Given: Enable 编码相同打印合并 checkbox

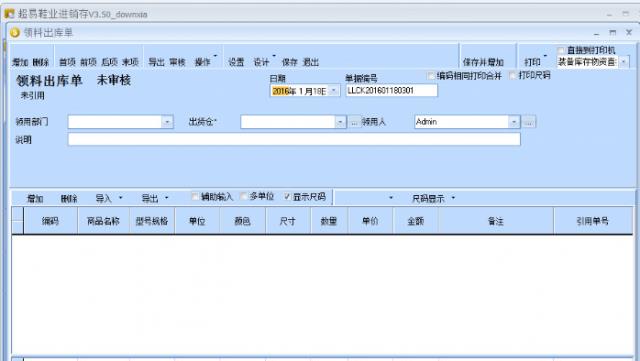Looking at the screenshot, I should [x=431, y=76].
